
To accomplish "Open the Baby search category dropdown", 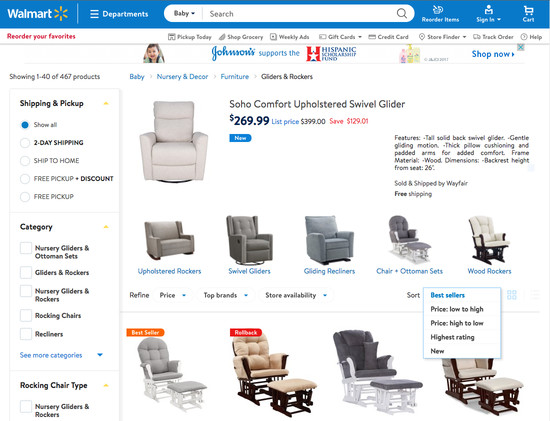I will 184,14.
